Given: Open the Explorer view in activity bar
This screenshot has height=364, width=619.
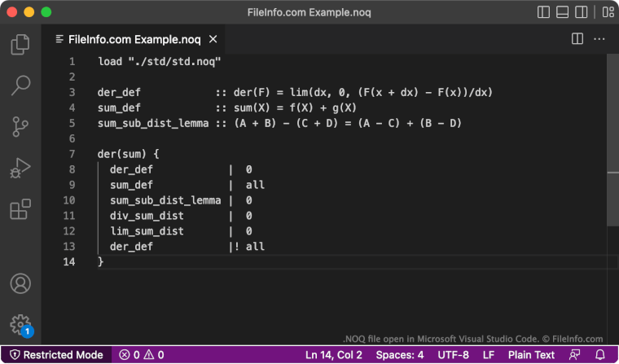Looking at the screenshot, I should [20, 44].
